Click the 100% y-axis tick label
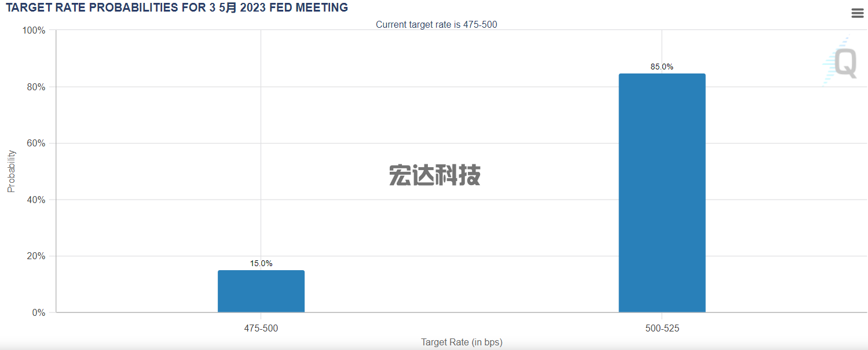The image size is (868, 350). pos(33,30)
